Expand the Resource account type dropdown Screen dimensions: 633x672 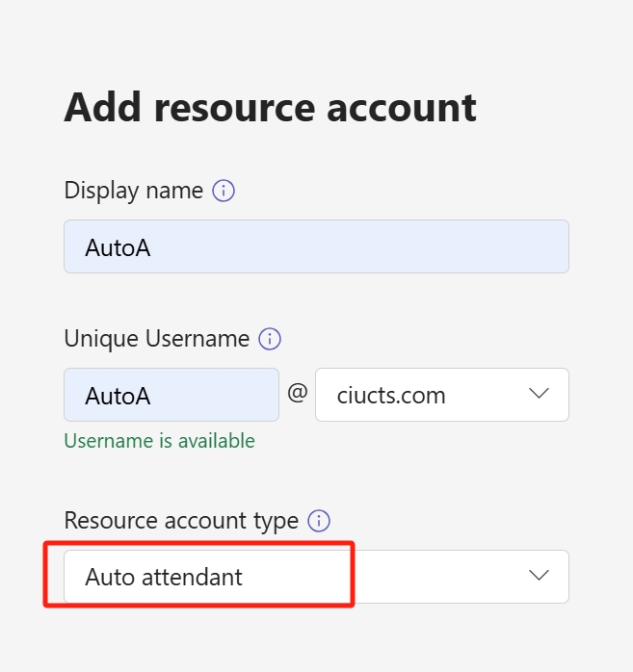[x=316, y=577]
